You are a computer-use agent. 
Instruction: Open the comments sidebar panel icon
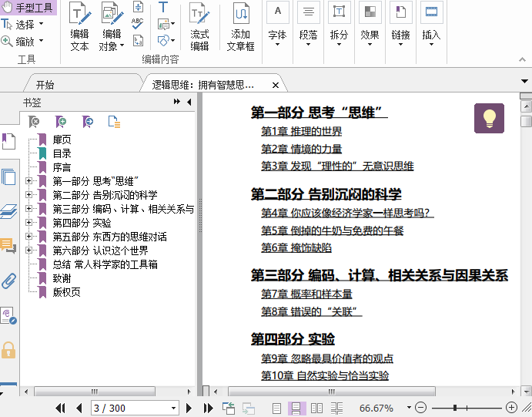8,246
